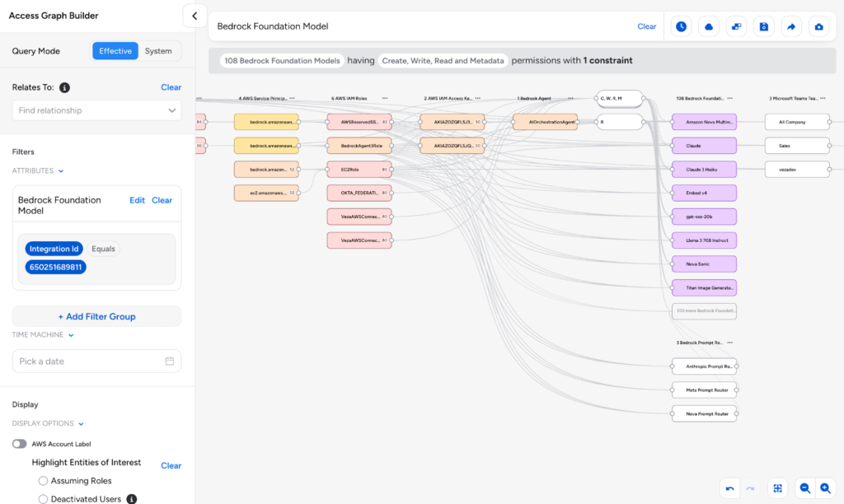Click the save floppy disk icon
The image size is (844, 504).
tap(763, 26)
